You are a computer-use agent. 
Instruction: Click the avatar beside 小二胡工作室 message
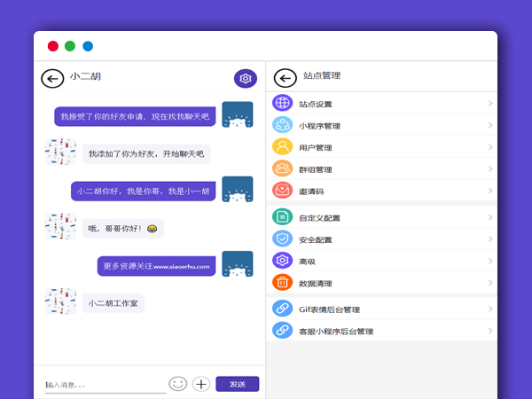tap(60, 301)
